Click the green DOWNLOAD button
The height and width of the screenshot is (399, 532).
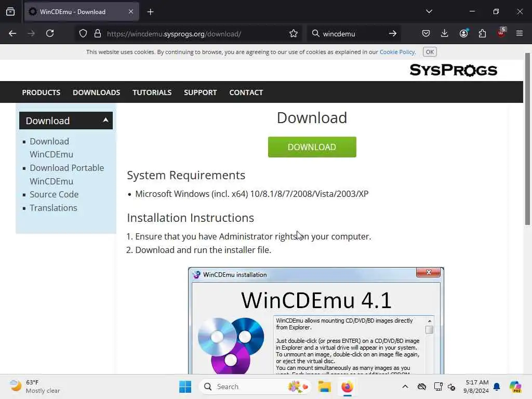tap(312, 147)
